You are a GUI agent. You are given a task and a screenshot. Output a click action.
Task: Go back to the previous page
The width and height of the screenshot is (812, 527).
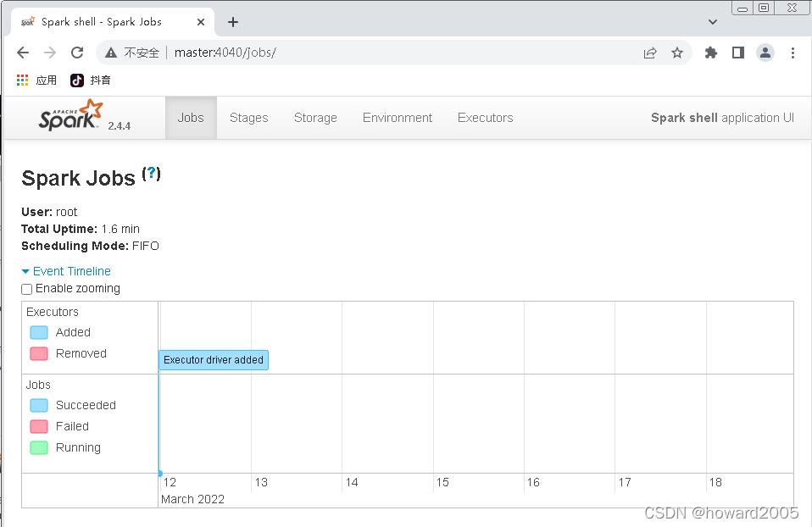tap(23, 53)
